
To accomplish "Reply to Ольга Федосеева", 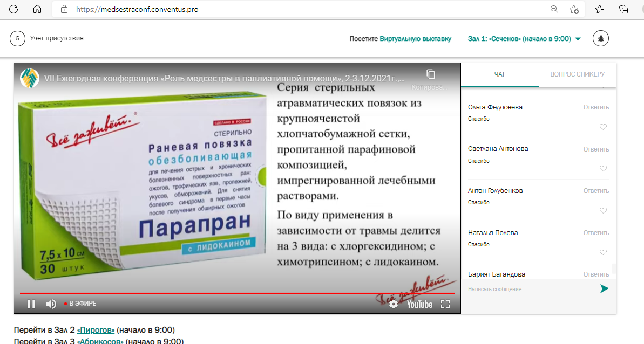I will (596, 107).
